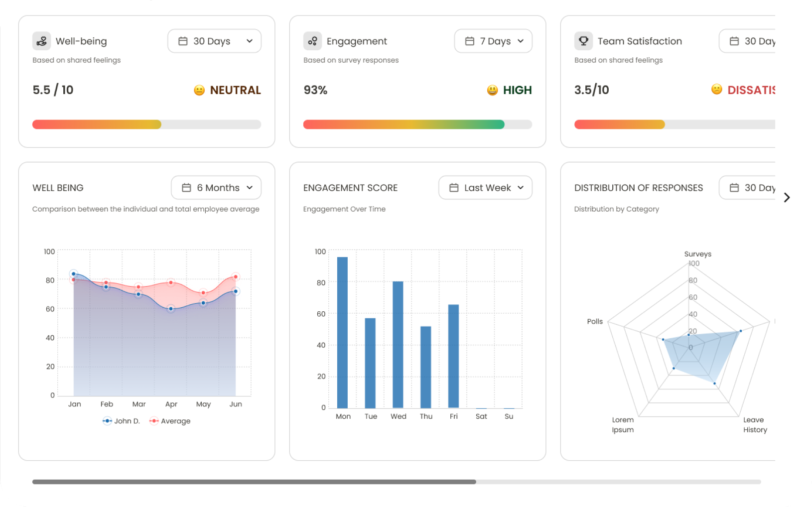Image resolution: width=812 pixels, height=507 pixels.
Task: Open Team Satisfaction 30 Days dropdown
Action: click(x=747, y=41)
